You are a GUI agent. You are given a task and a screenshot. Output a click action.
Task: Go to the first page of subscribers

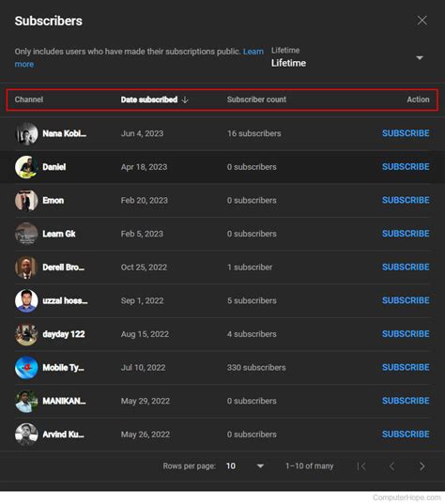tap(361, 466)
